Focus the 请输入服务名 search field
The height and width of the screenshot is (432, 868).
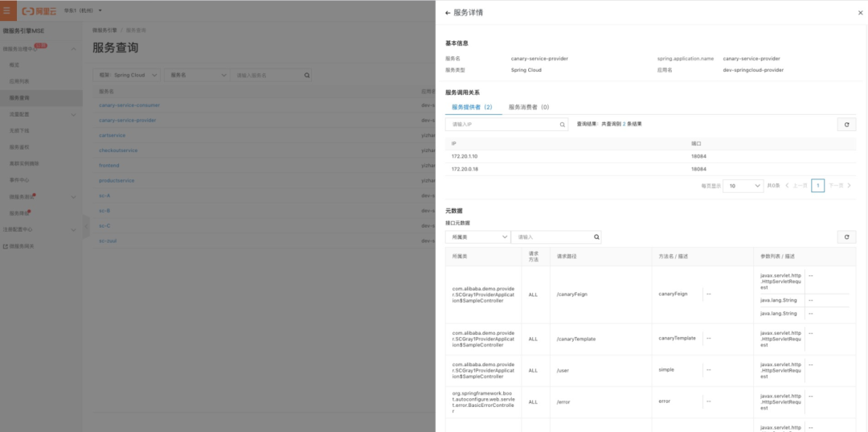pos(271,76)
